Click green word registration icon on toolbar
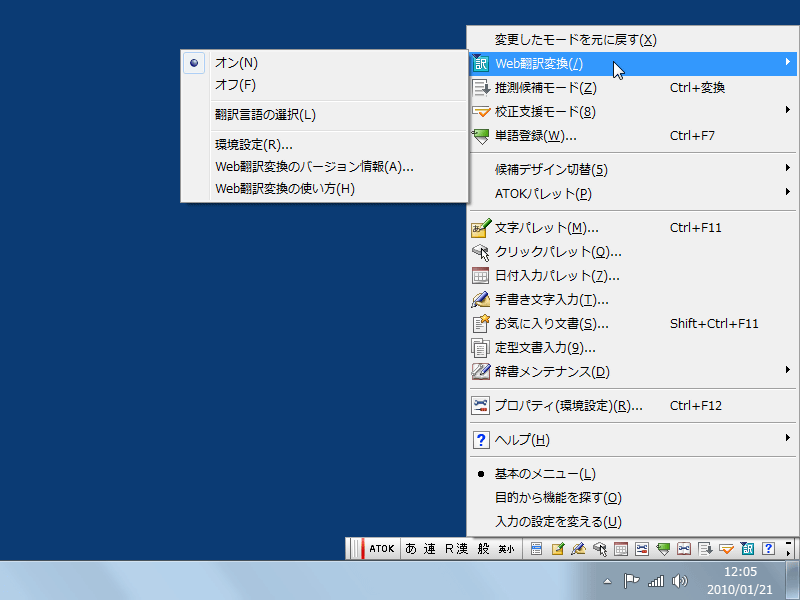This screenshot has height=600, width=800. (663, 549)
